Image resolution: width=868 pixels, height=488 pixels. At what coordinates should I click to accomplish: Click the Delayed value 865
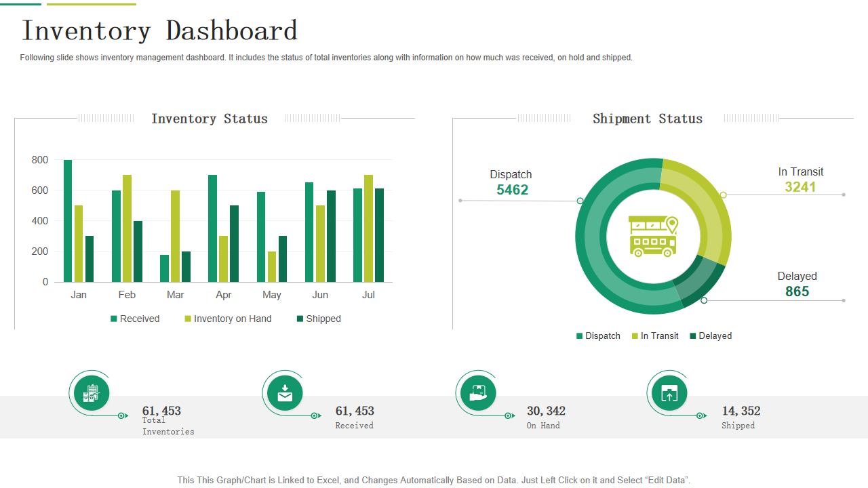(x=797, y=291)
